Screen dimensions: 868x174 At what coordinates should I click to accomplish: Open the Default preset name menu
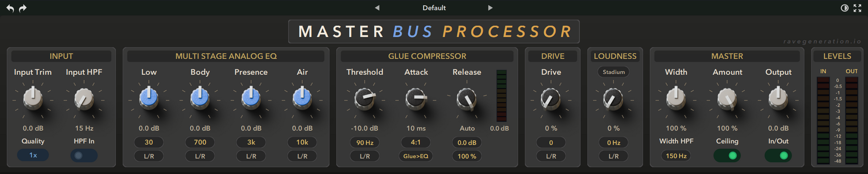pyautogui.click(x=434, y=8)
